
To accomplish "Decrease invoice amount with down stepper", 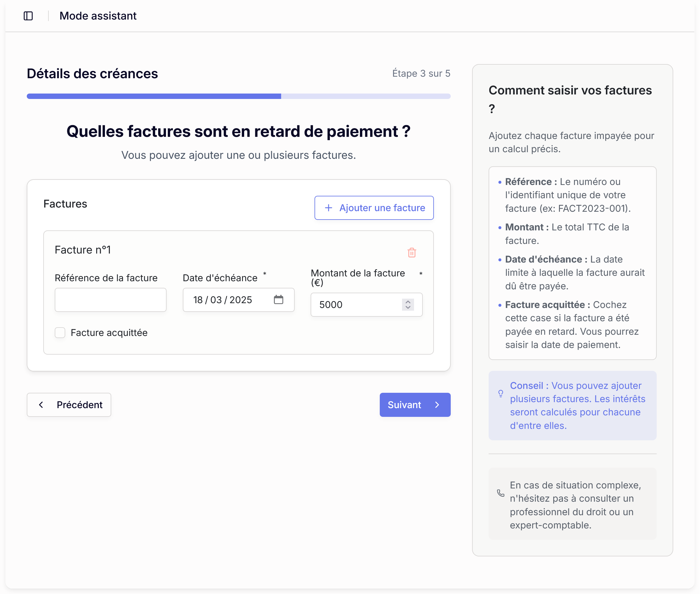I will click(x=408, y=307).
